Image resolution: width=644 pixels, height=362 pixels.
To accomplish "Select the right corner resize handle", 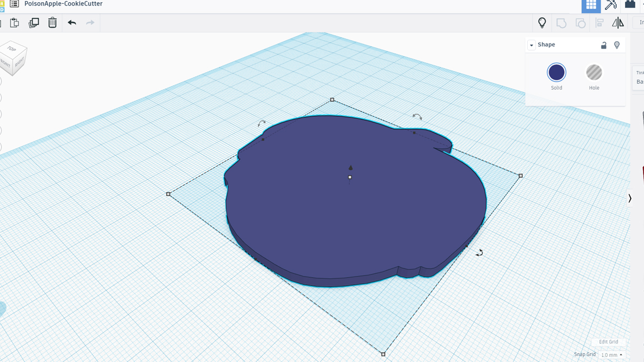I will click(x=521, y=176).
